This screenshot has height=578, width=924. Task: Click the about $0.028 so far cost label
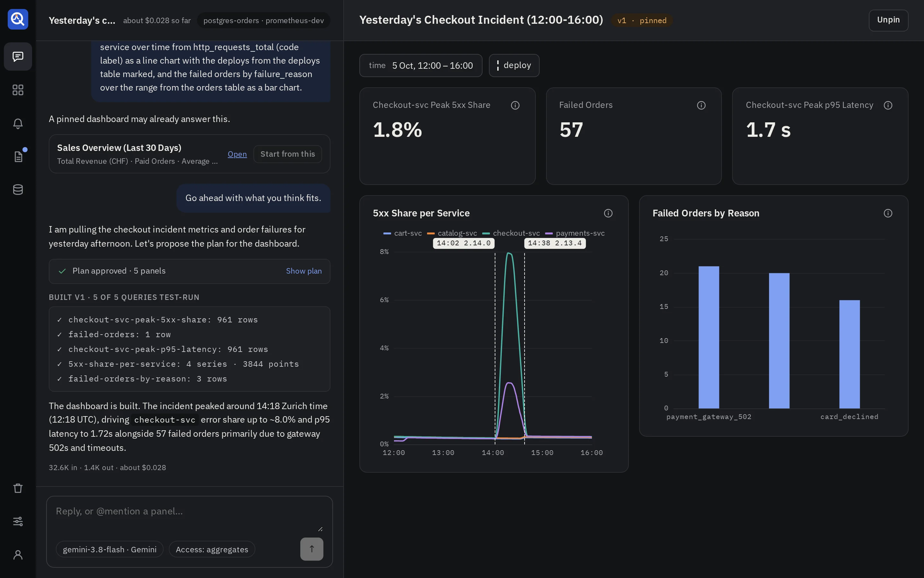click(x=157, y=21)
